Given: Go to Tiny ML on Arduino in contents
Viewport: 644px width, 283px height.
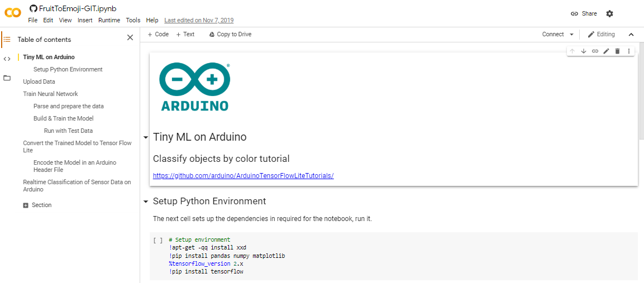Looking at the screenshot, I should point(49,57).
